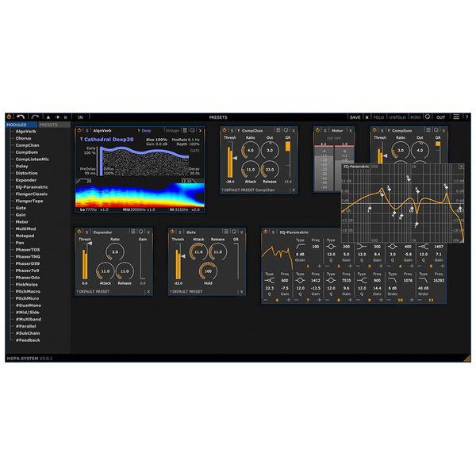
Task: Click the Gate Hold knob
Action: 208,271
